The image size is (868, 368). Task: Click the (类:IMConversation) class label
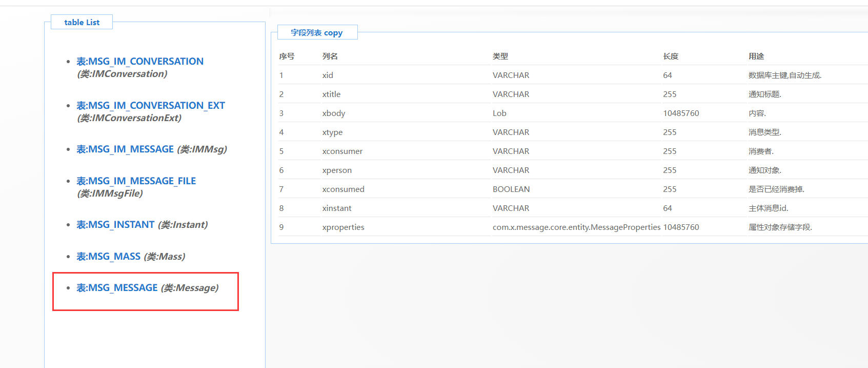(123, 74)
